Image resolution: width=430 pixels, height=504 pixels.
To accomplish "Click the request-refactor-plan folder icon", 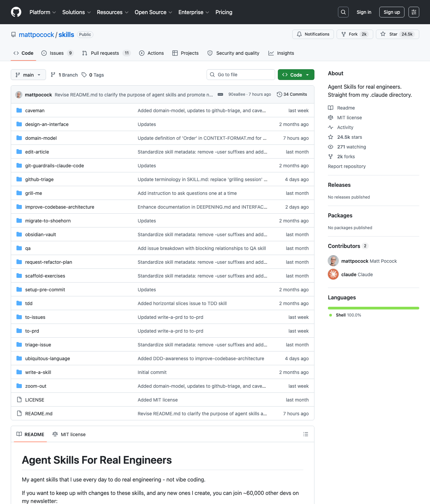I will coord(19,262).
